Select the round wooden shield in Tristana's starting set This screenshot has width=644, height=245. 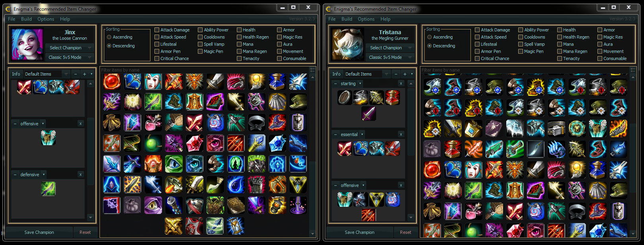point(345,97)
